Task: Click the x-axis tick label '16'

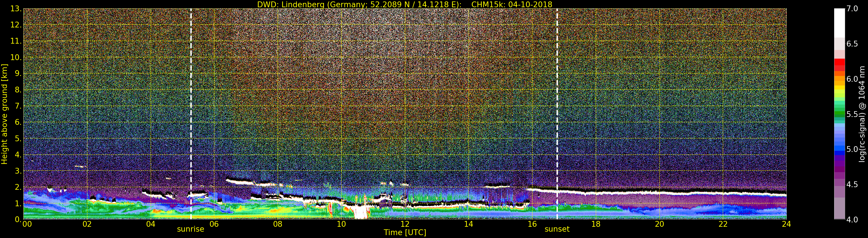Action: [x=532, y=224]
